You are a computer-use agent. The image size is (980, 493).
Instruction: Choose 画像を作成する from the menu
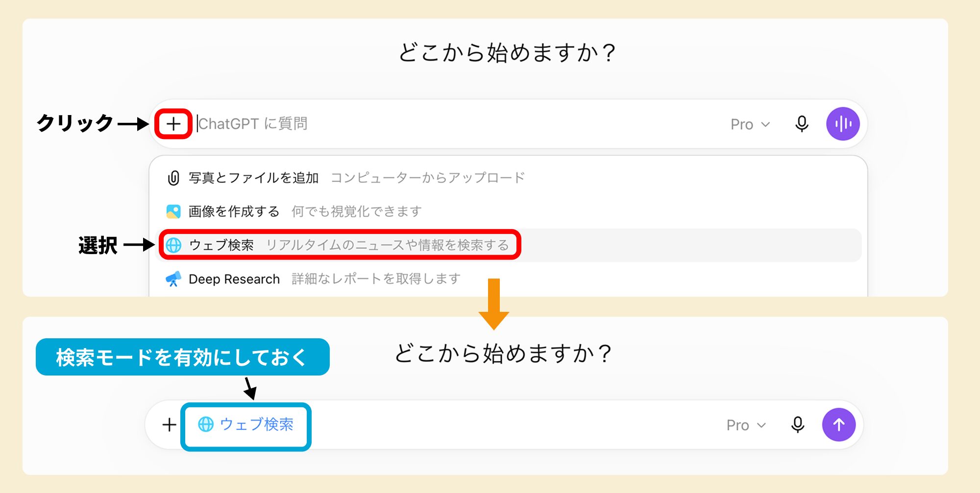tap(508, 211)
